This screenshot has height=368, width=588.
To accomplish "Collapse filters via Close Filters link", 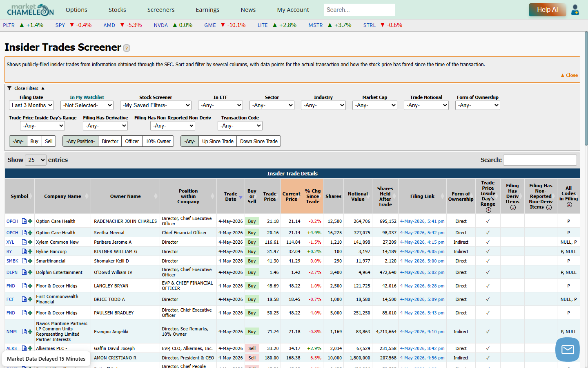I will click(26, 88).
